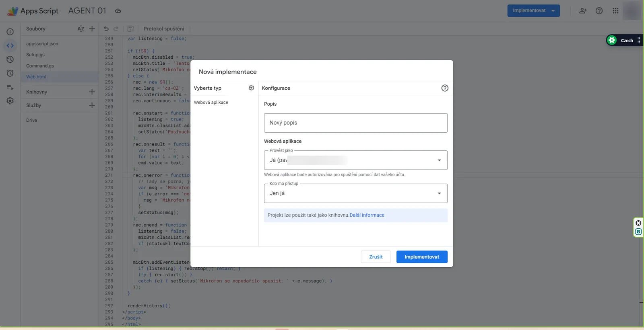Click the redo arrow in editor toolbar
Image resolution: width=644 pixels, height=330 pixels.
(x=116, y=29)
